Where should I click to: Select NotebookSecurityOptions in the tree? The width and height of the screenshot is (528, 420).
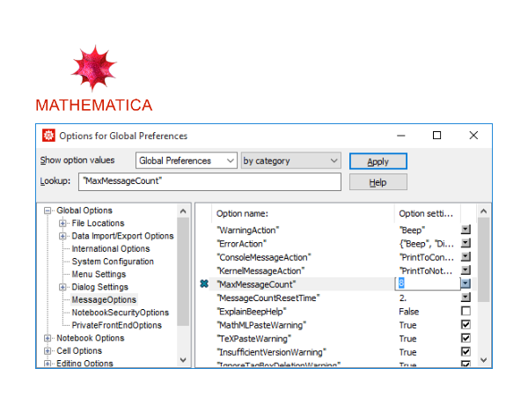click(x=121, y=313)
